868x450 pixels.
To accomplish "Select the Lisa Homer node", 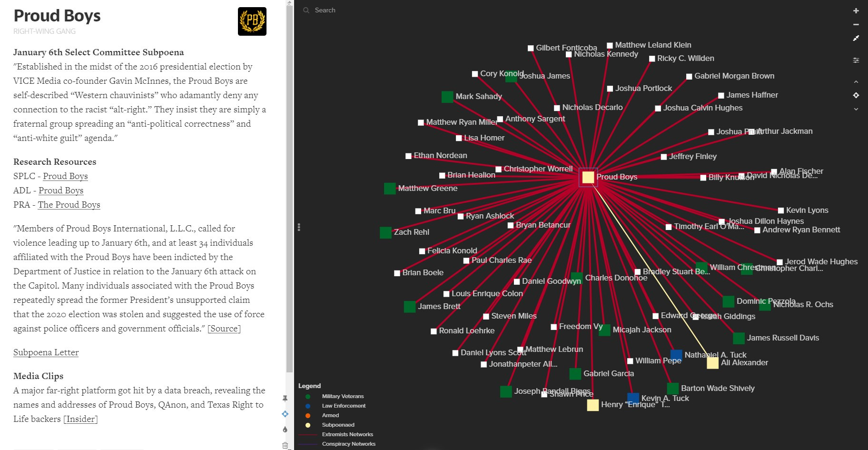I will (459, 138).
